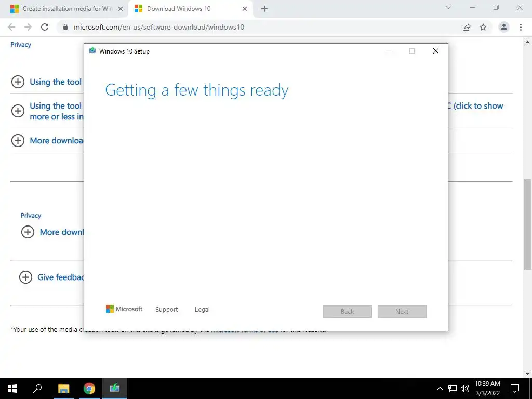532x399 pixels.
Task: Click scrollbar down arrow in Chrome
Action: point(528,374)
